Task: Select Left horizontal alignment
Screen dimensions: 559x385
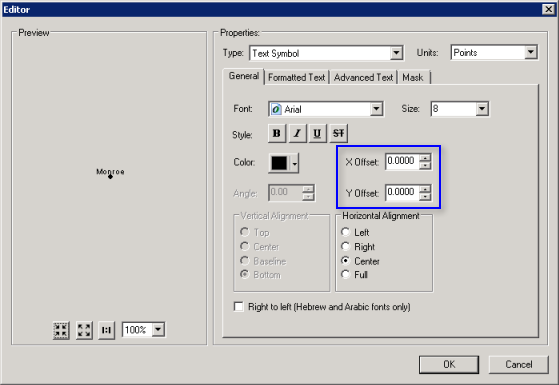Action: point(355,232)
